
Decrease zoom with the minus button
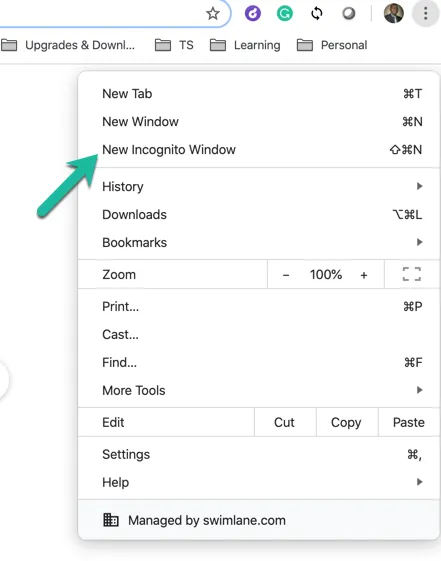click(286, 275)
